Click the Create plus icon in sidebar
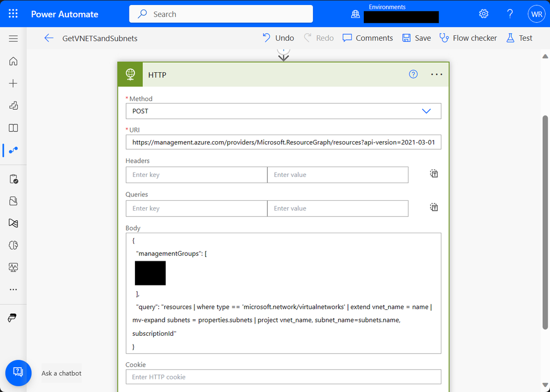 13,83
